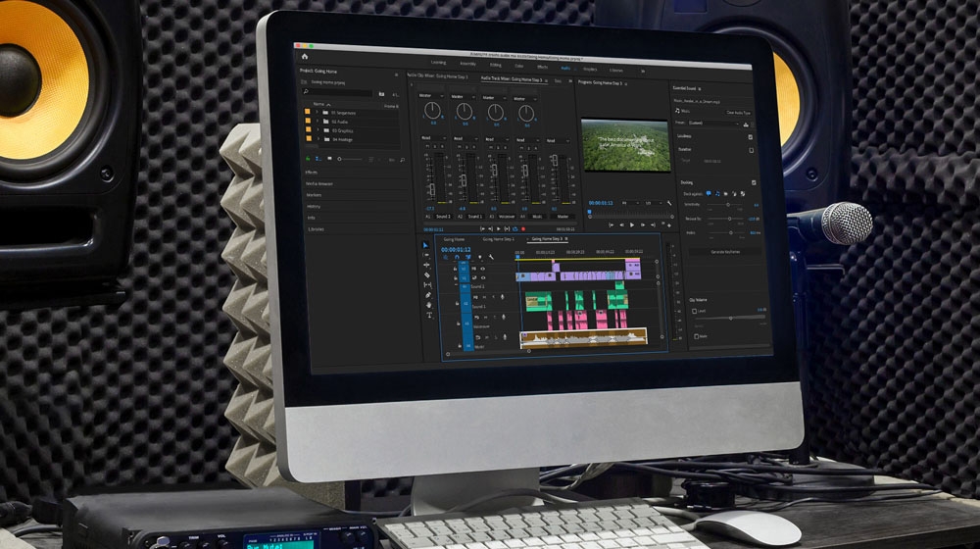Toggle Linked Selection icon in timeline
Viewport: 980px width, 549px height.
pos(467,257)
